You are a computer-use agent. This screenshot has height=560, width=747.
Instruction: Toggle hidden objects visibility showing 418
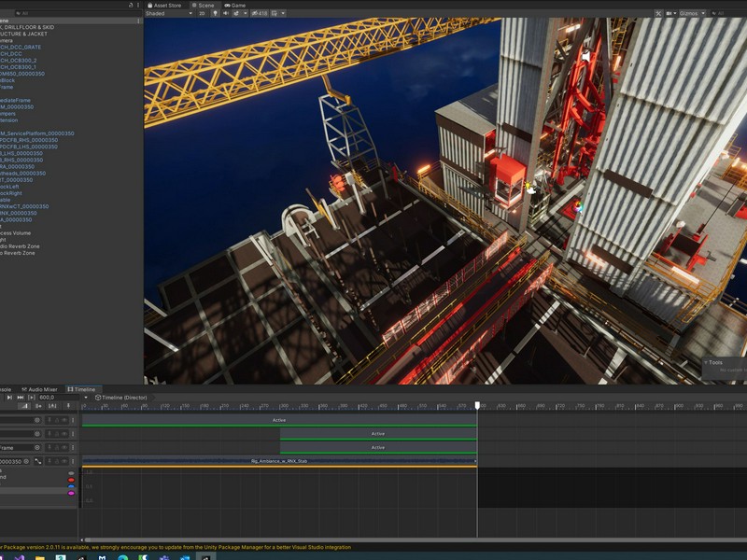[260, 13]
